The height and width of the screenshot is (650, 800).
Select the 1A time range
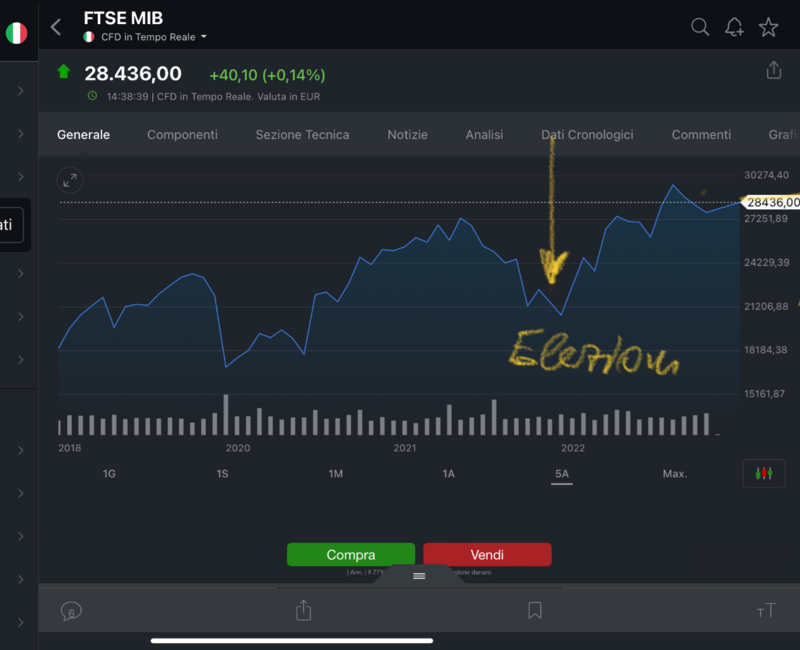pyautogui.click(x=449, y=473)
